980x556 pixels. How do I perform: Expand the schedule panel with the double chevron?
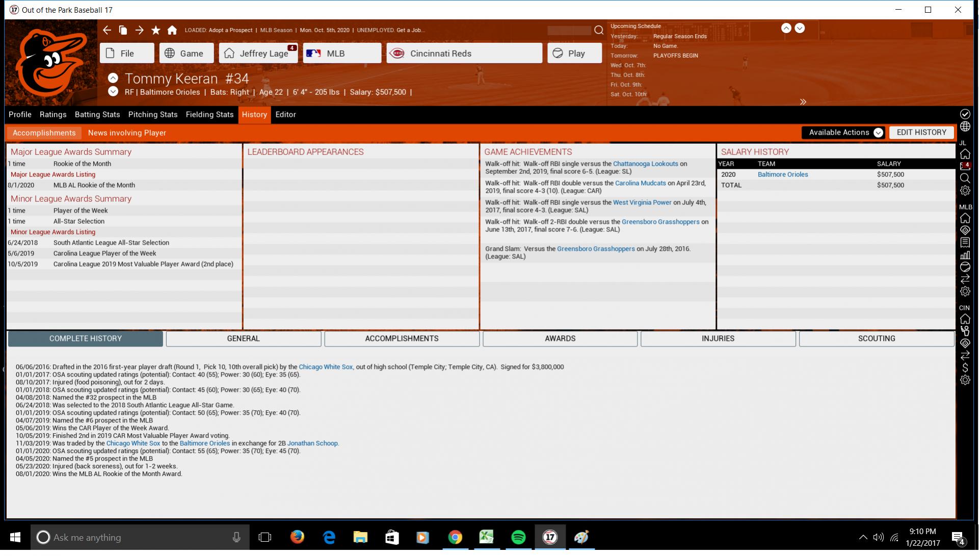tap(803, 102)
